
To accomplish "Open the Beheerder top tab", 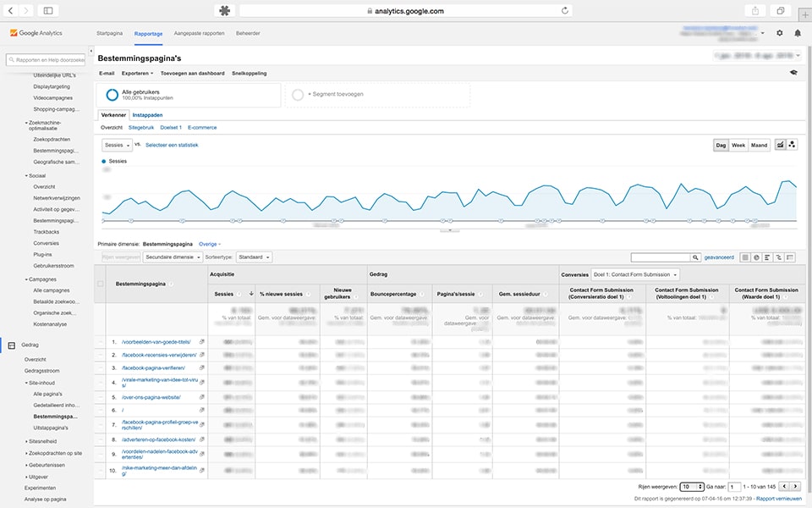I will pos(248,33).
